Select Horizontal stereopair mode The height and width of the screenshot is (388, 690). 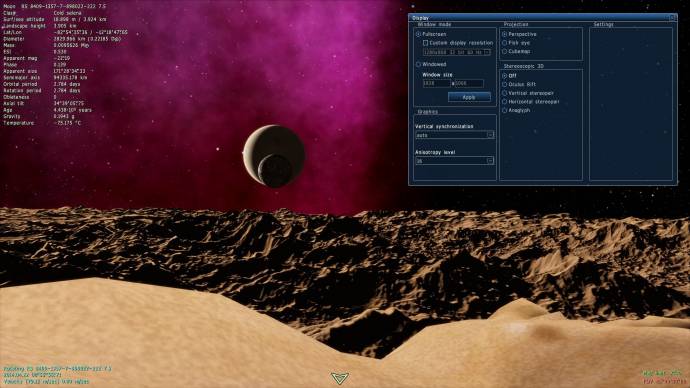505,102
